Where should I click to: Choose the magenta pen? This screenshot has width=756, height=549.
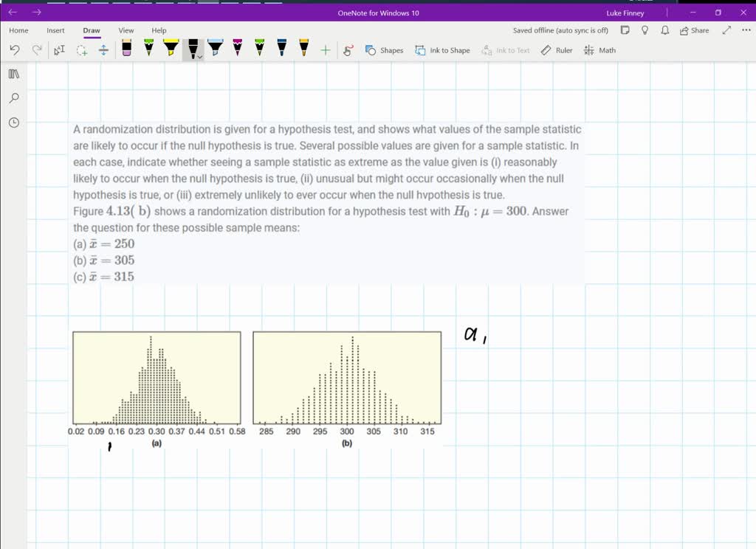pyautogui.click(x=237, y=48)
